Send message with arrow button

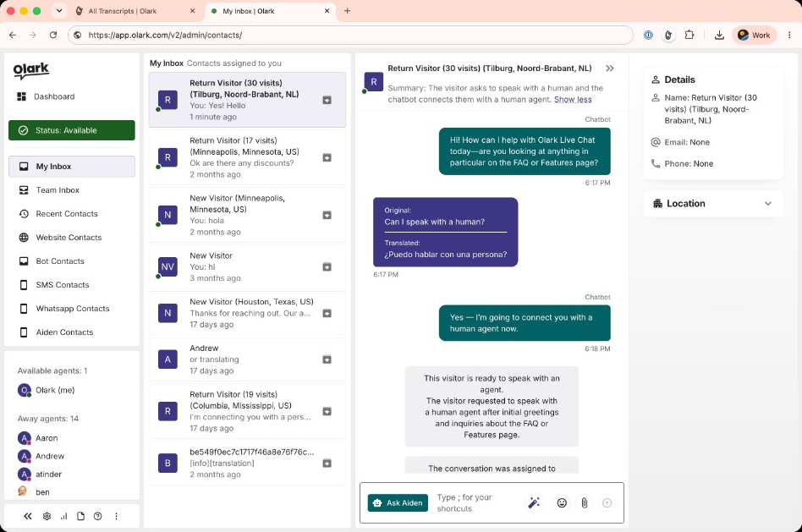pos(607,503)
